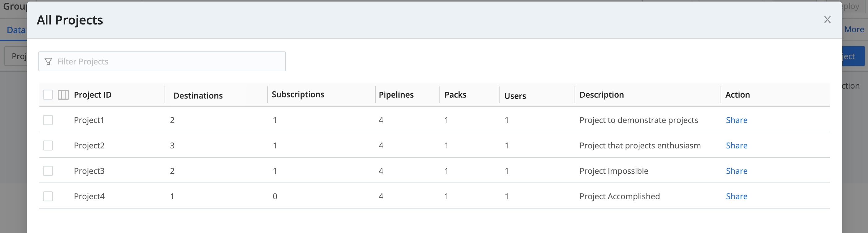The width and height of the screenshot is (868, 233).
Task: Click Project4 destinations value 1
Action: coord(172,196)
